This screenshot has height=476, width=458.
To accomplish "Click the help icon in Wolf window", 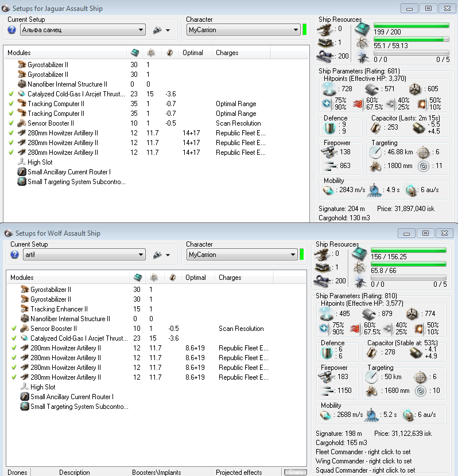I will click(14, 255).
